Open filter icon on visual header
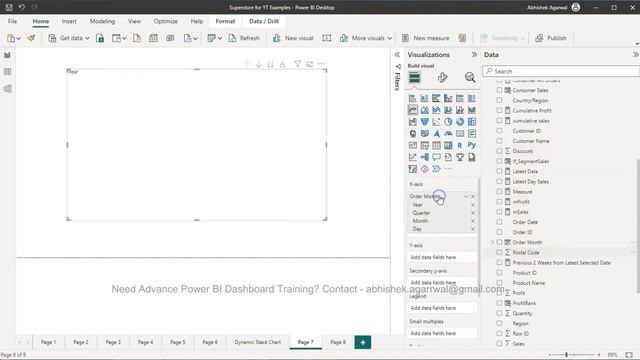640x360 pixels. click(x=298, y=64)
